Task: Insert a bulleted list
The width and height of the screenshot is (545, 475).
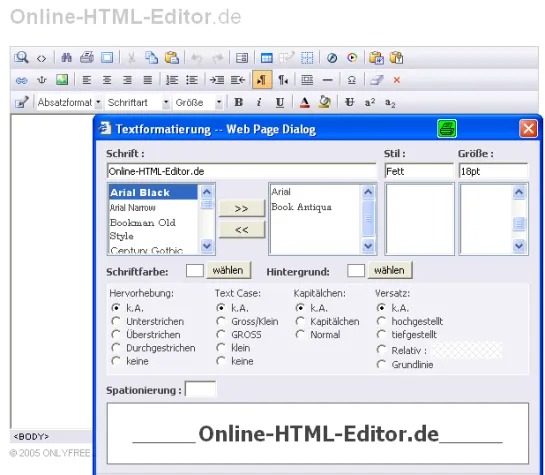Action: pyautogui.click(x=192, y=80)
